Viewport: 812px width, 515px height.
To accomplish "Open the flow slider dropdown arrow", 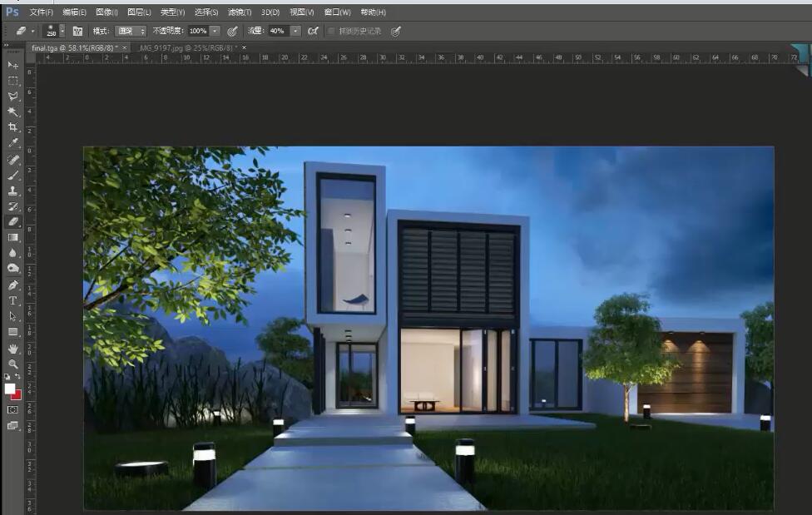I will 295,31.
